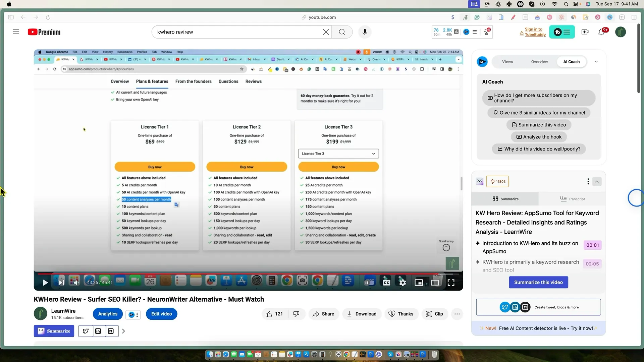Play the paused video

click(45, 283)
